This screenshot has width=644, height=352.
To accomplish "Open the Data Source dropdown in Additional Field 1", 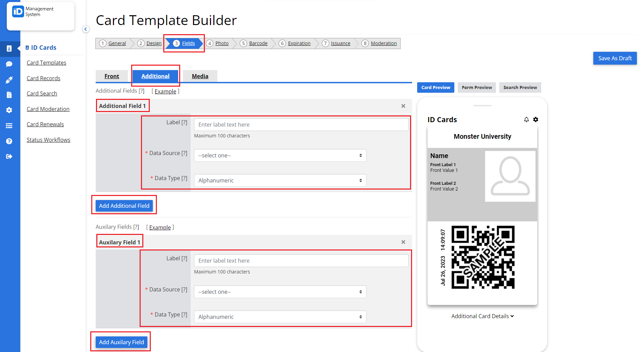I will (280, 155).
